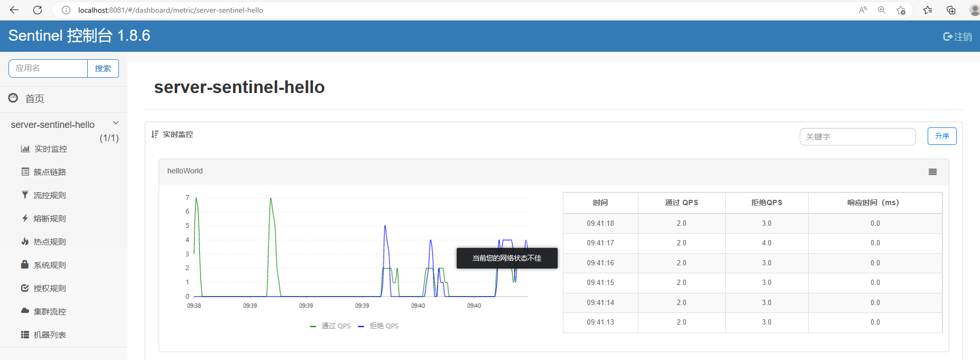Screen dimensions: 980x360
Task: Open the browser profile avatar
Action: click(x=975, y=10)
